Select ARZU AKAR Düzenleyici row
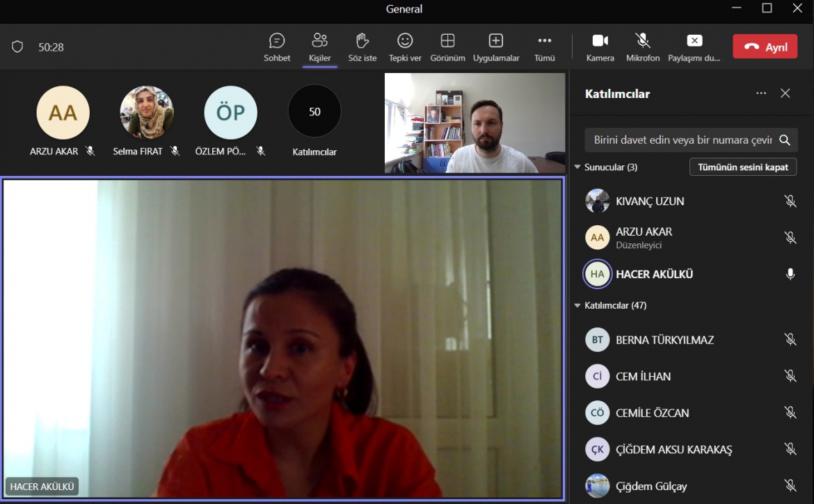Screen dimensions: 814x504 click(x=691, y=238)
